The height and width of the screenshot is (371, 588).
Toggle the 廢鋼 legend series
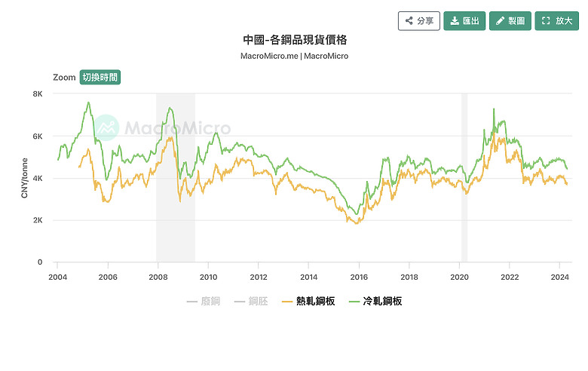(x=204, y=301)
